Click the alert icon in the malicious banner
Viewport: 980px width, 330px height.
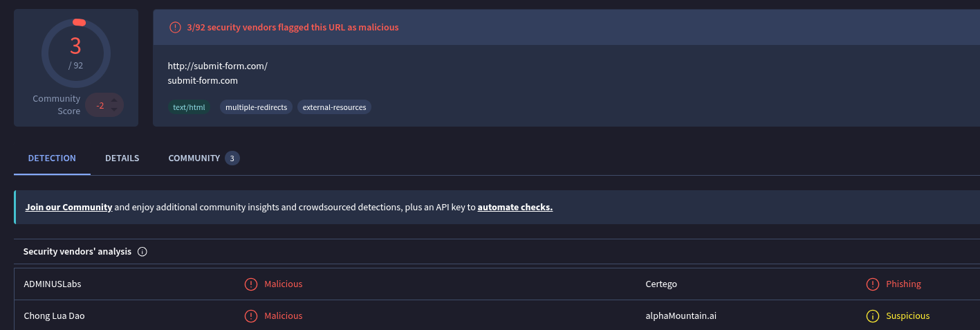point(175,28)
